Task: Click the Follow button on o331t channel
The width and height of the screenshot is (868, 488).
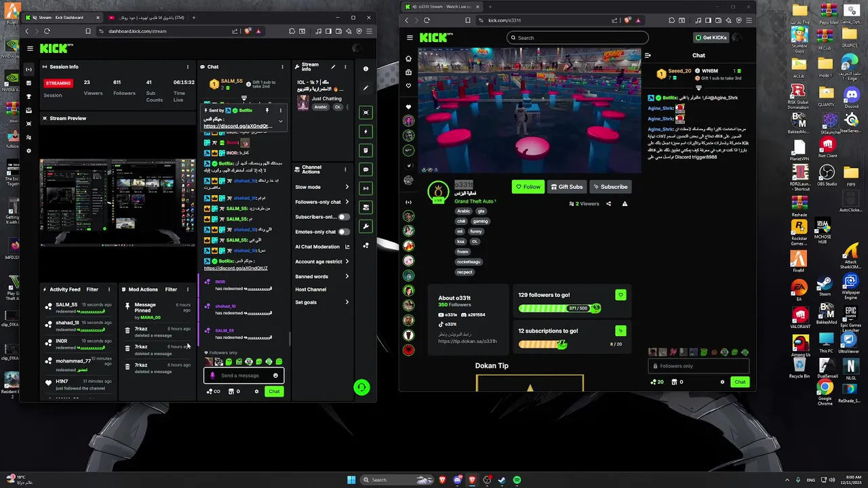Action: click(x=528, y=187)
